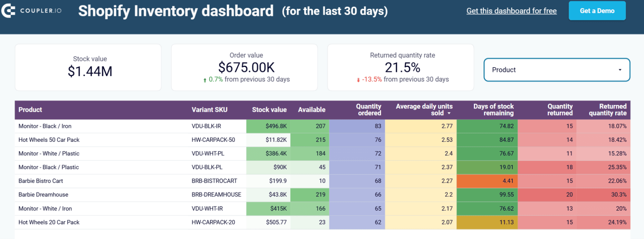
Task: Select the Stock value $1.44M card
Action: [88, 67]
